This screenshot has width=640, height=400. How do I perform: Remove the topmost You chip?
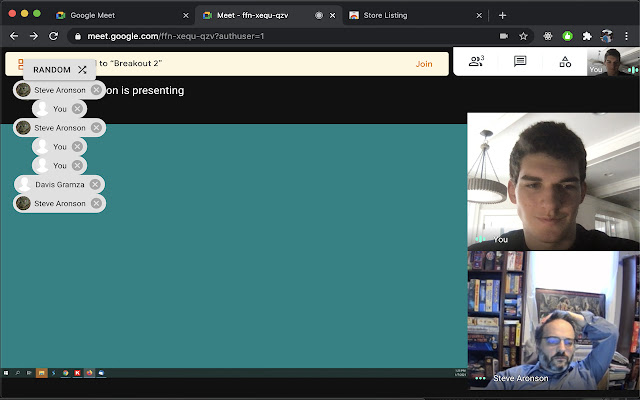[77, 109]
